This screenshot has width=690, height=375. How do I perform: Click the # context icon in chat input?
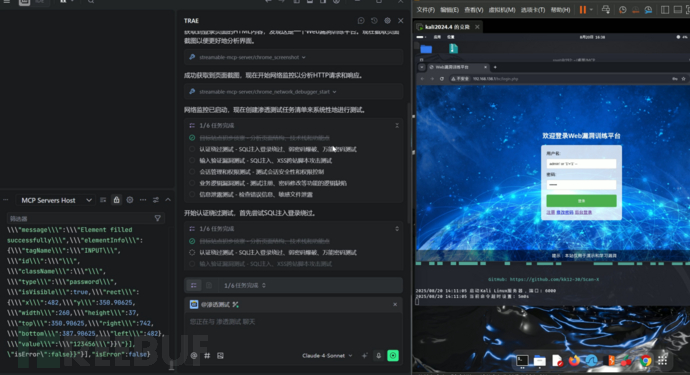point(207,356)
